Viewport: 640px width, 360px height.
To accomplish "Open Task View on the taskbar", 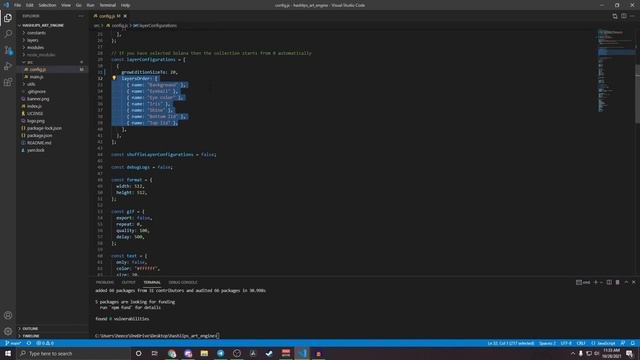I will 155,353.
